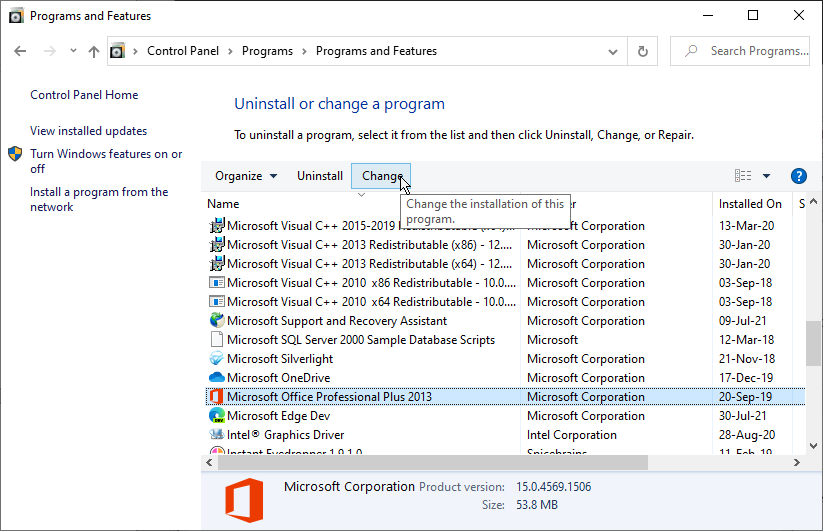This screenshot has width=823, height=531.
Task: Go up one level with the Up arrow
Action: coord(93,51)
